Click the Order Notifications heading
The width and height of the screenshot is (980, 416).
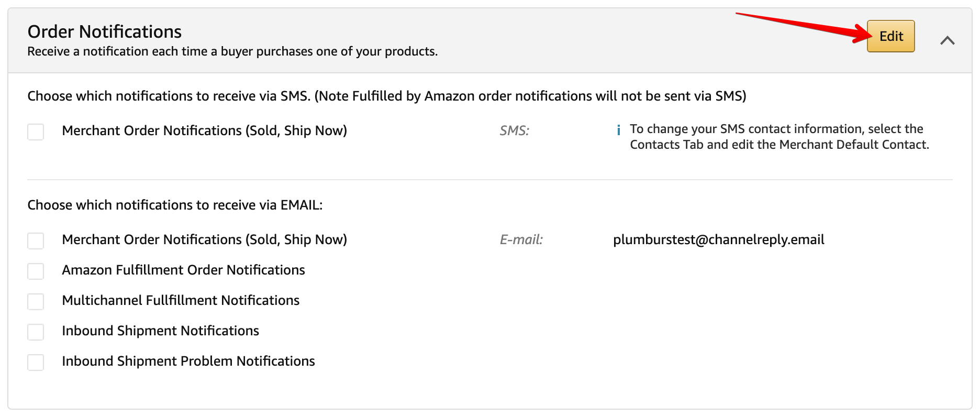point(105,31)
